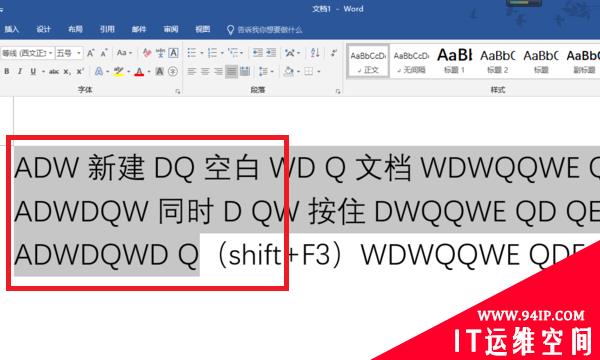The height and width of the screenshot is (360, 600).
Task: Open the Phonetic Guide tool
Action: pos(160,53)
